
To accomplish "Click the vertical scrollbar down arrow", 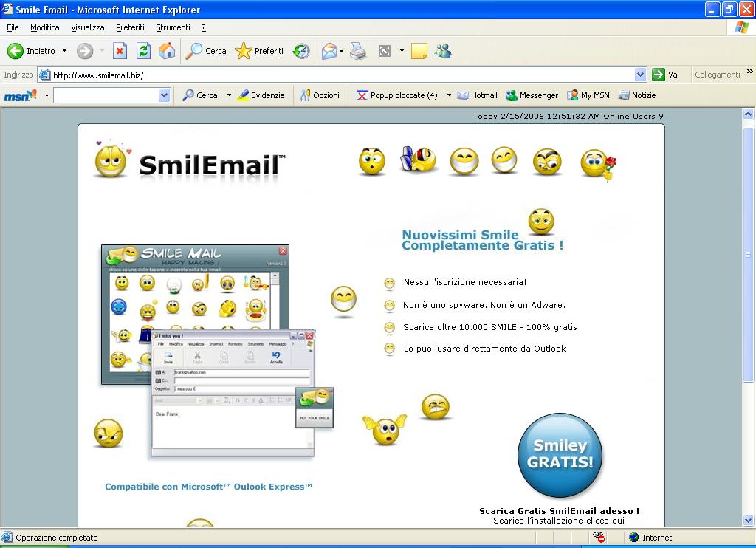I will [748, 520].
